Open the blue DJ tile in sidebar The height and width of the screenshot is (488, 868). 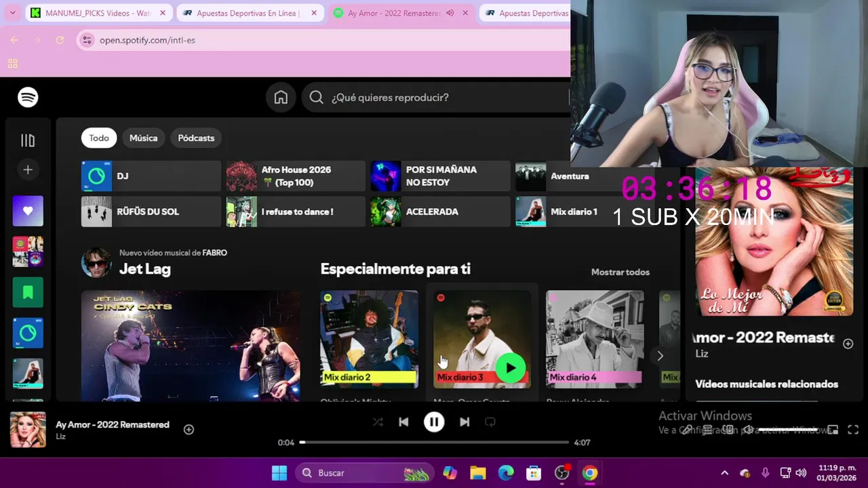(x=28, y=333)
